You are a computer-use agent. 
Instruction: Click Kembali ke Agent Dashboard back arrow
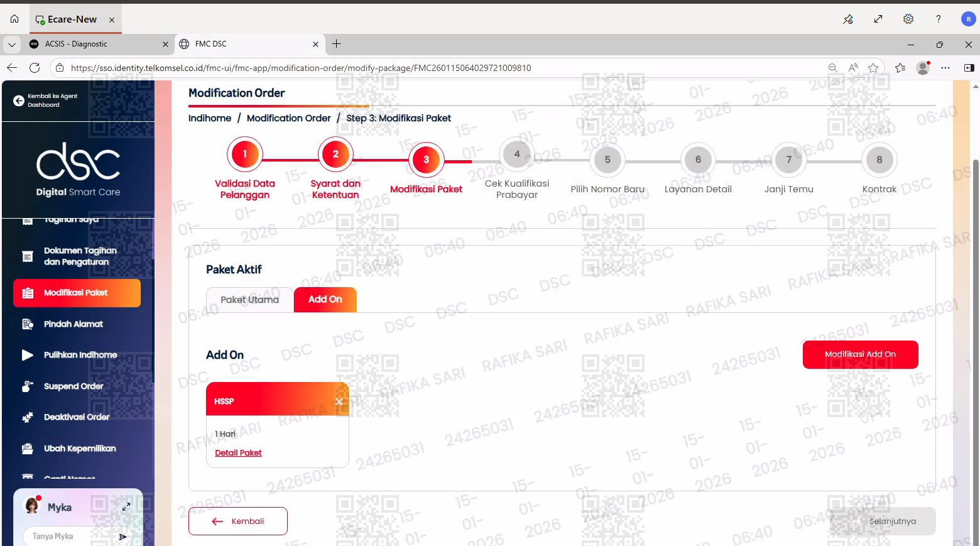[19, 101]
